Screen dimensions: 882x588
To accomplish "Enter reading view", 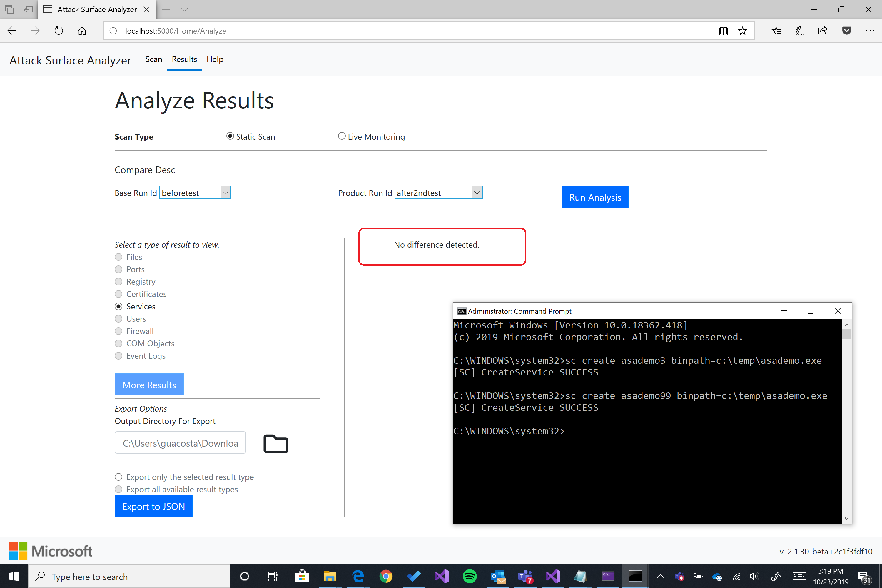I will pos(723,31).
